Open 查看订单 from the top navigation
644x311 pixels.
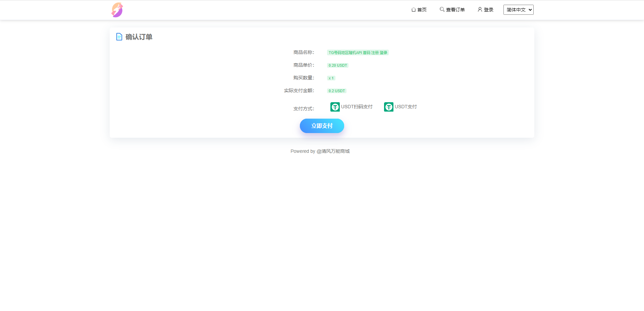[455, 10]
